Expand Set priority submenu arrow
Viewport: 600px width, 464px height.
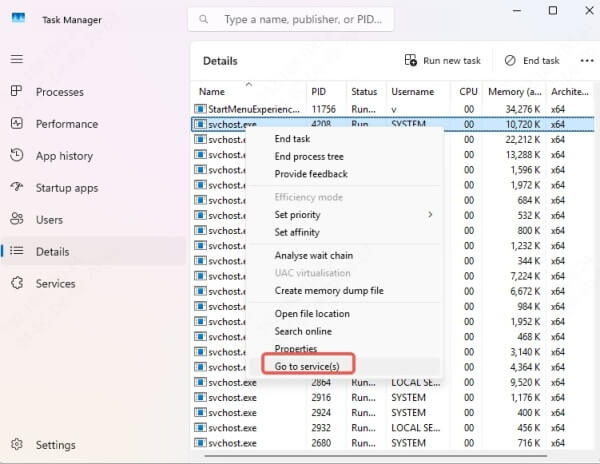pos(430,215)
